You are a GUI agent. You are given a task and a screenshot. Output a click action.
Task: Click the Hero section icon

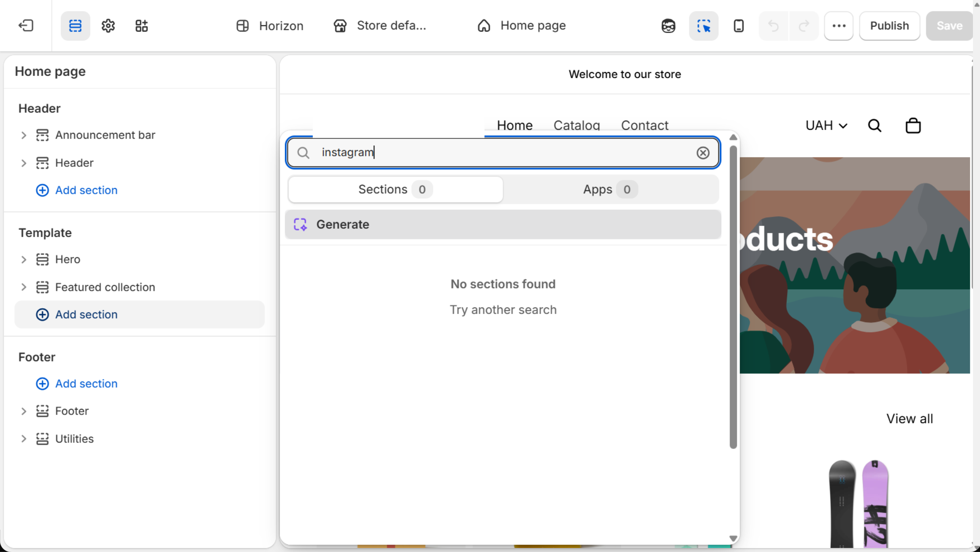[42, 259]
